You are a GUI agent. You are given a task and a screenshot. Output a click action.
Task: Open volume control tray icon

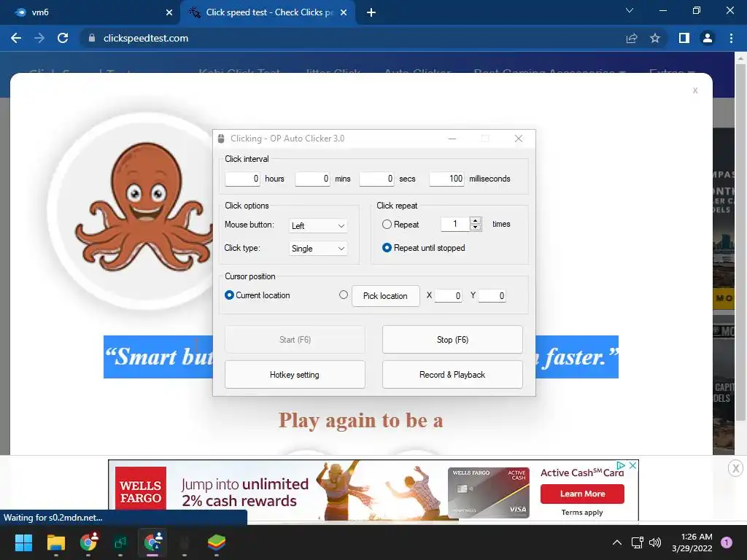point(655,542)
